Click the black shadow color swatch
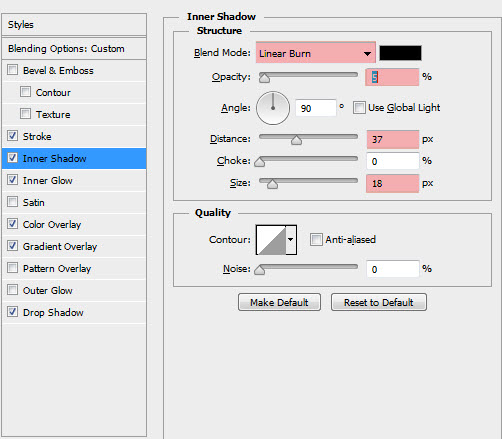This screenshot has height=439, width=502. coord(400,53)
